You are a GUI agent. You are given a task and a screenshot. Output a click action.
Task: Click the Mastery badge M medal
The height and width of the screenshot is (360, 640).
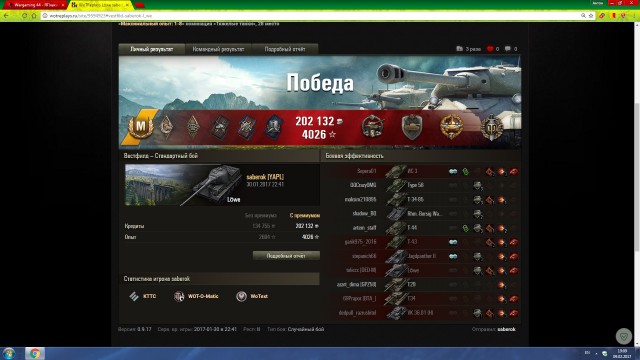click(x=140, y=127)
